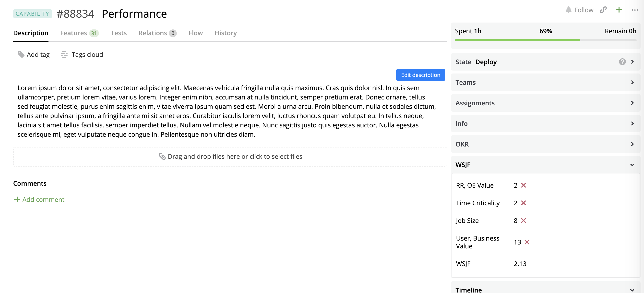Click the 69% progress bar

pyautogui.click(x=545, y=40)
